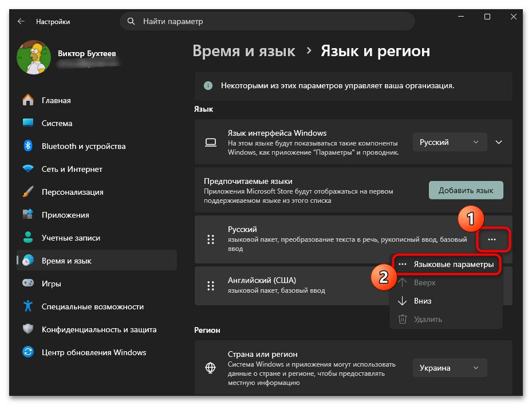Click the back arrow in Settings header

pos(21,21)
